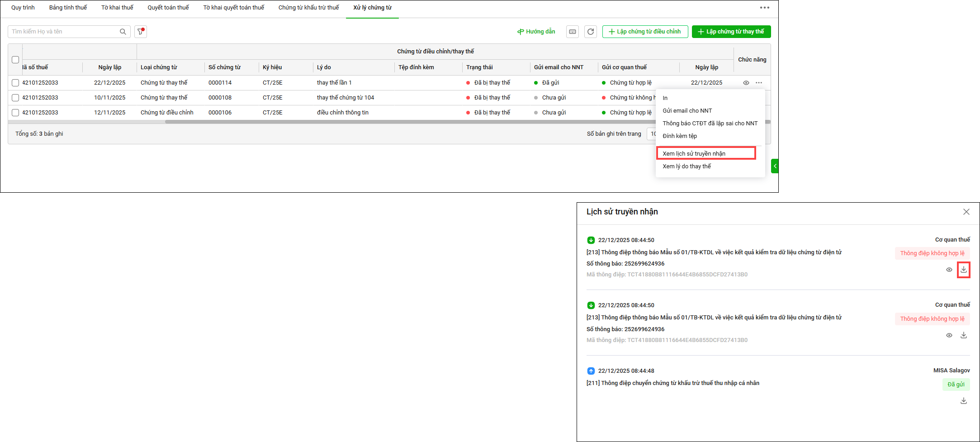Expand the collapsed green side panel arrow
The width and height of the screenshot is (980, 442).
tap(775, 166)
